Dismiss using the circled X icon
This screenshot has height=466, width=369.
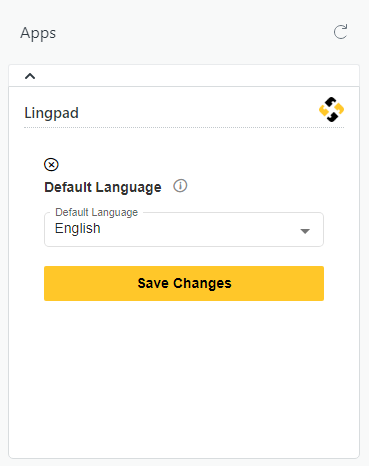point(51,165)
